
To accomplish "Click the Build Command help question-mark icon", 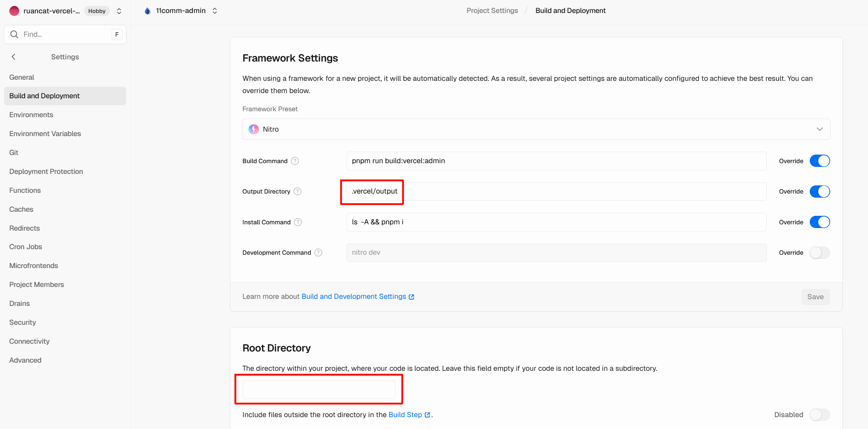I will 295,161.
